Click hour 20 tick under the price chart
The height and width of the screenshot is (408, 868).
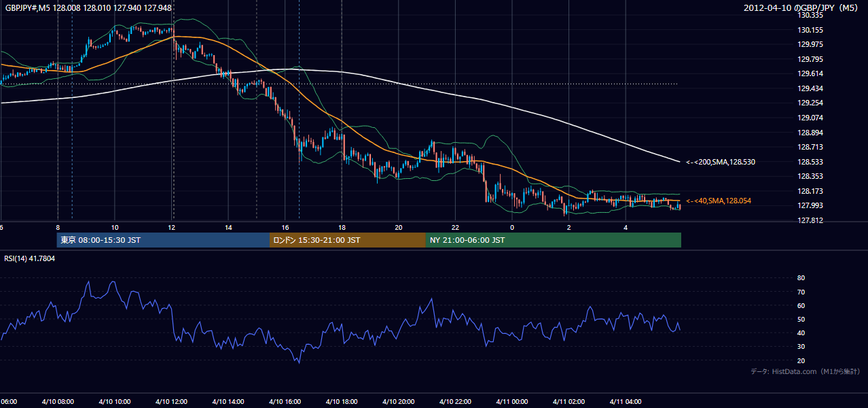click(x=399, y=227)
